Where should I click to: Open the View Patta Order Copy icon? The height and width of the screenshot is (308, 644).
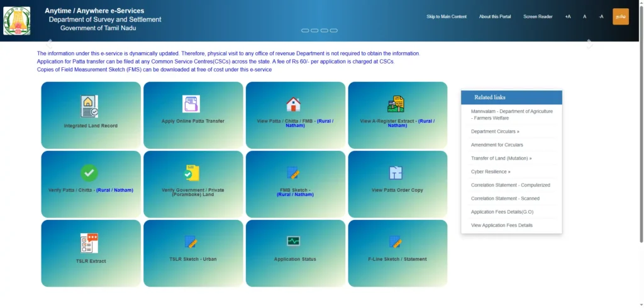pyautogui.click(x=396, y=173)
